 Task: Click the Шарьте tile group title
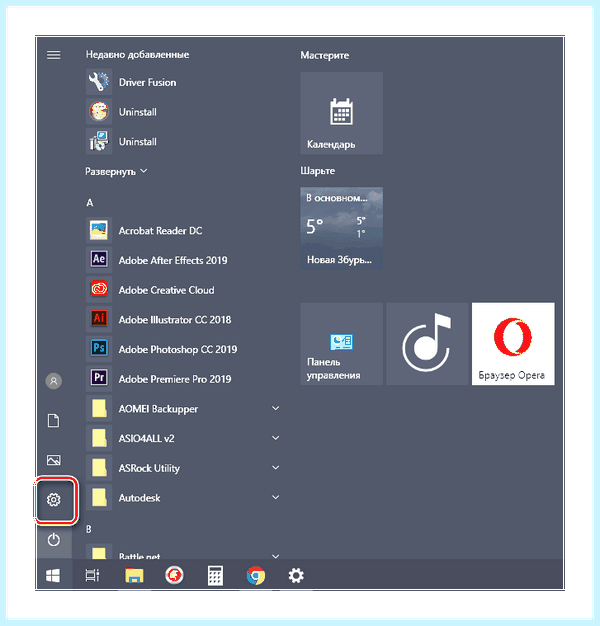point(317,171)
